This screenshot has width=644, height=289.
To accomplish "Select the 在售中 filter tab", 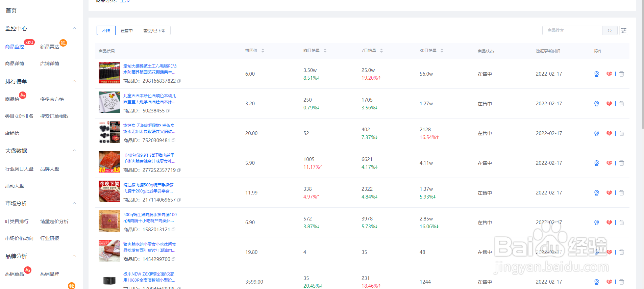I will [x=127, y=30].
